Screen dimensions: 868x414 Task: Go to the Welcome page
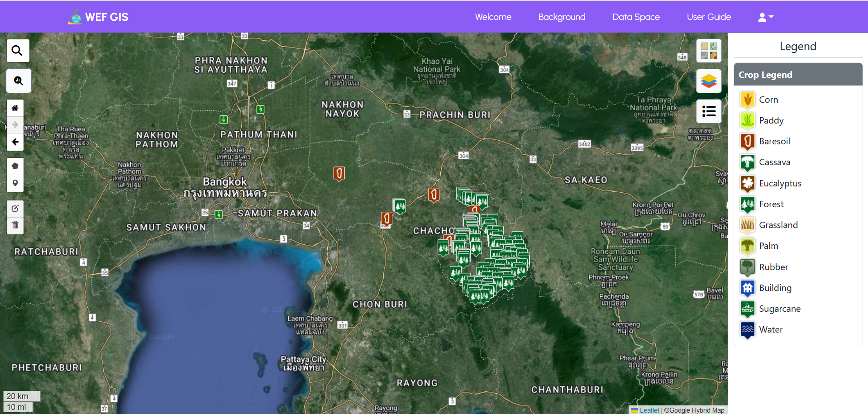point(493,17)
